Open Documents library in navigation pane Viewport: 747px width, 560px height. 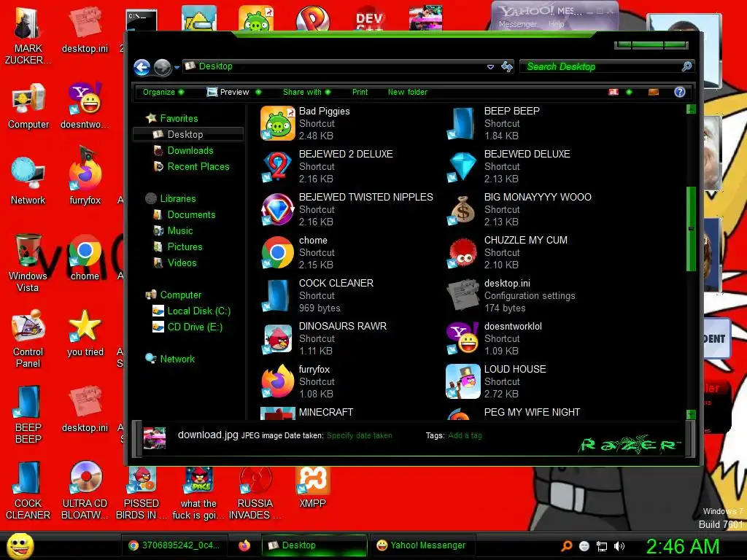tap(191, 215)
